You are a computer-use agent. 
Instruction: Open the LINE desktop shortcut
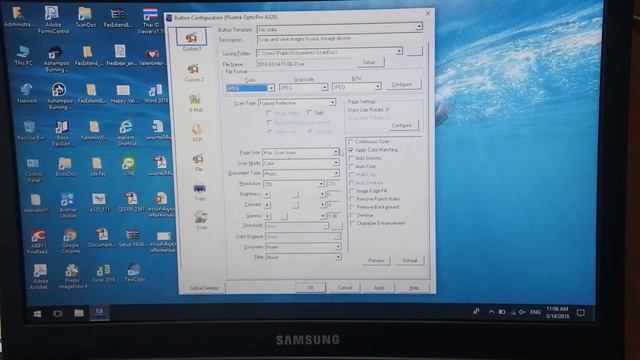(x=128, y=164)
